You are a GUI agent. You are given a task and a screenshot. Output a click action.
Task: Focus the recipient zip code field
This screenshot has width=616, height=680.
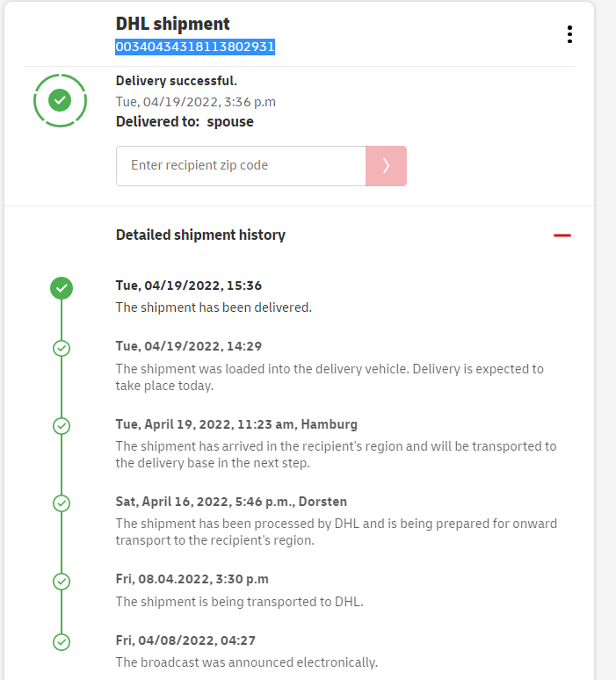coord(241,165)
